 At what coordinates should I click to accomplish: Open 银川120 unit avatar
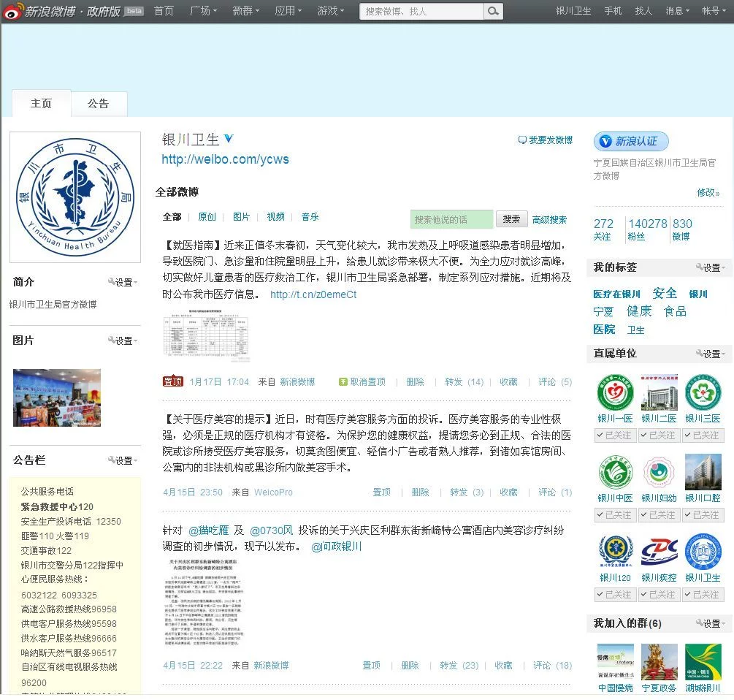coord(615,552)
